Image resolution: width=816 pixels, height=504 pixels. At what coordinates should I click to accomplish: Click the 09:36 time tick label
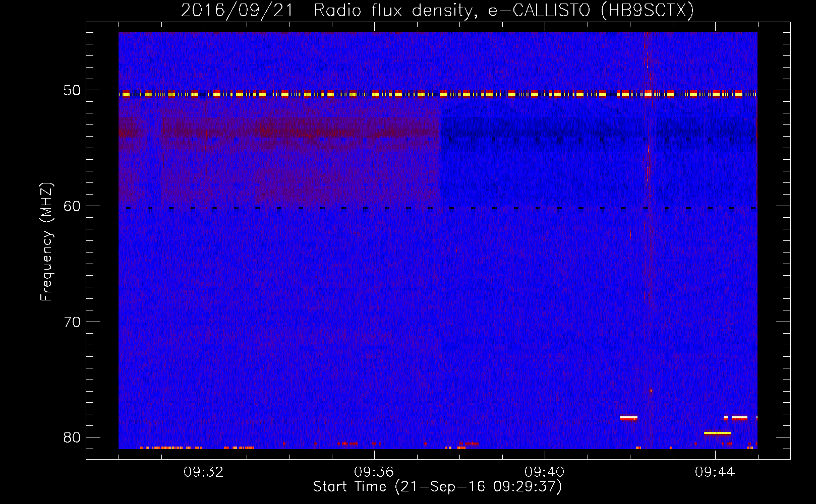(x=374, y=472)
